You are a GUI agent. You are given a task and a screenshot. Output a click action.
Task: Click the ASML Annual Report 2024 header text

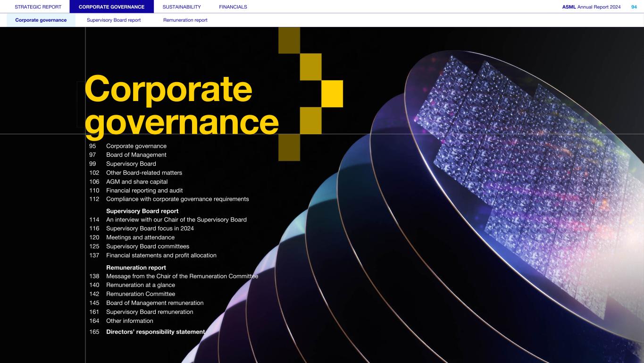[592, 7]
